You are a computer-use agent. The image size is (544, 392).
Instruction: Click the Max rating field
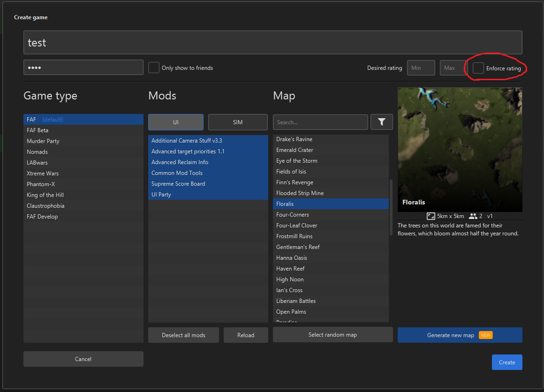pyautogui.click(x=453, y=68)
